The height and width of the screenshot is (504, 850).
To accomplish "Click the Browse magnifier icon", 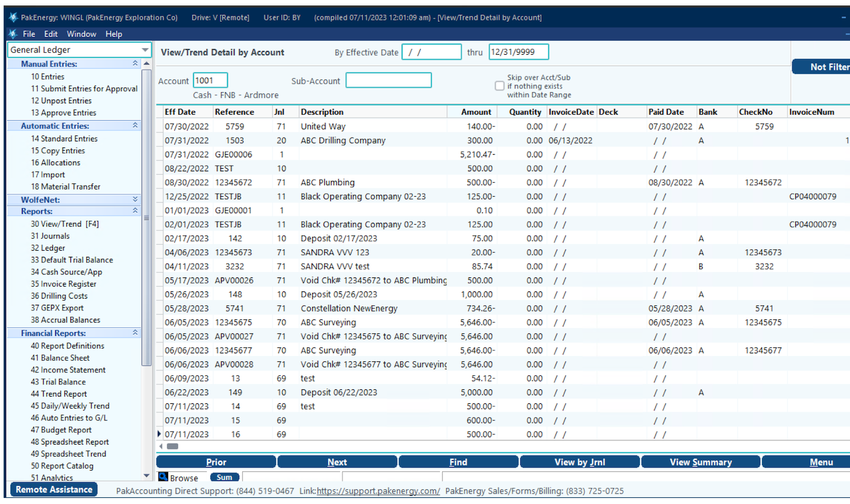I will 163,477.
